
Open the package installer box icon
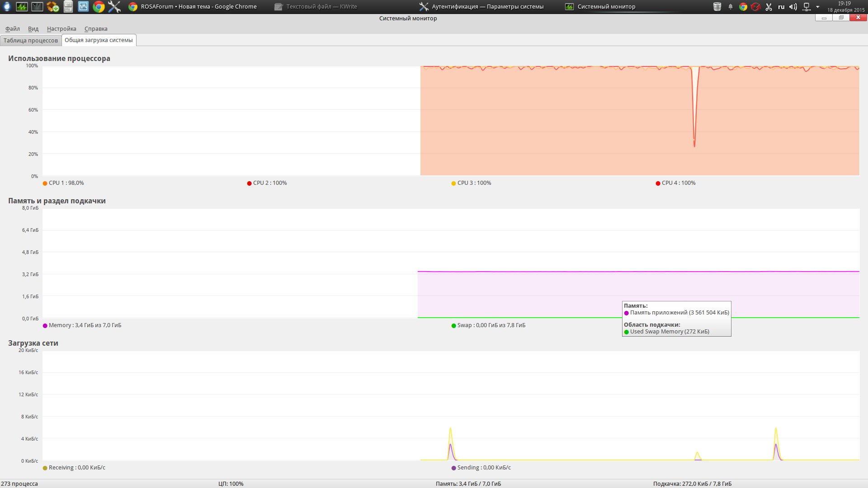click(53, 6)
